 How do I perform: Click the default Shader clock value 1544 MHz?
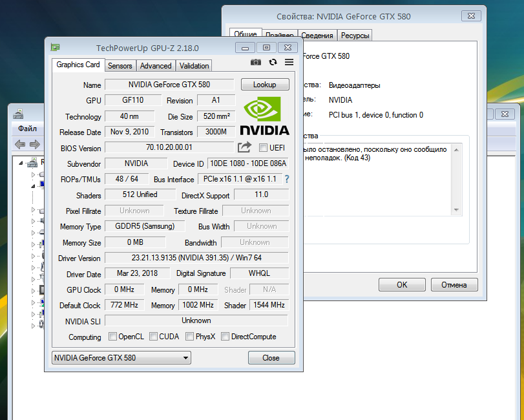click(269, 305)
